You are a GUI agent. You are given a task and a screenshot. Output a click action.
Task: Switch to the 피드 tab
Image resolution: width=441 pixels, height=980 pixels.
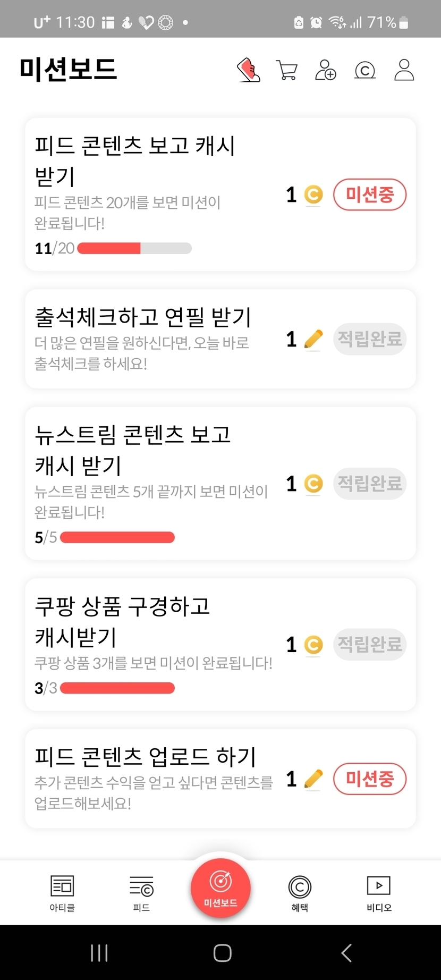(x=141, y=893)
